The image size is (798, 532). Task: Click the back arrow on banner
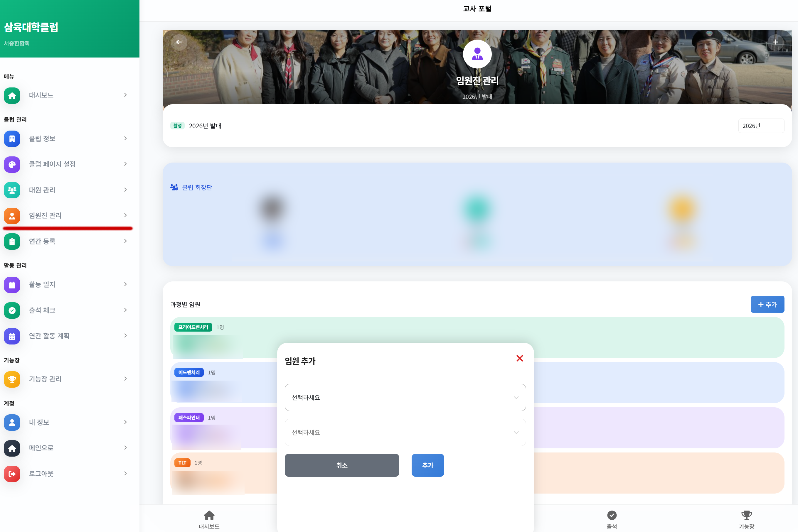(x=179, y=42)
